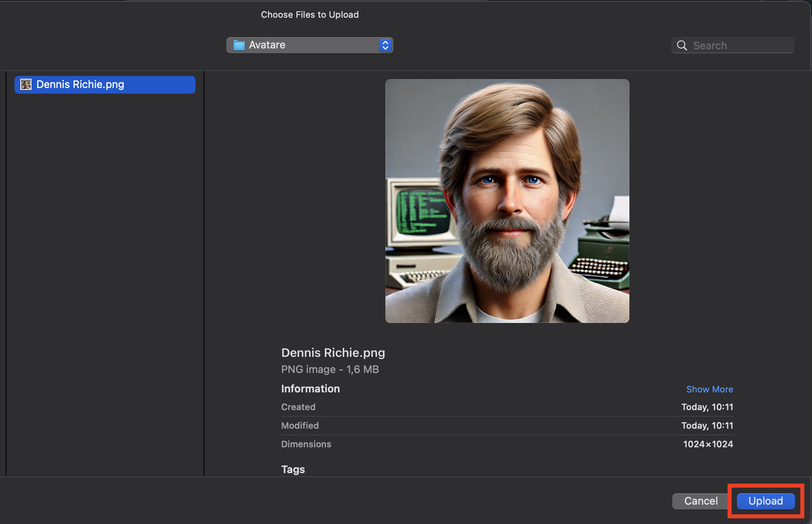Click the blue Avatare folder icon
812x524 pixels.
239,45
